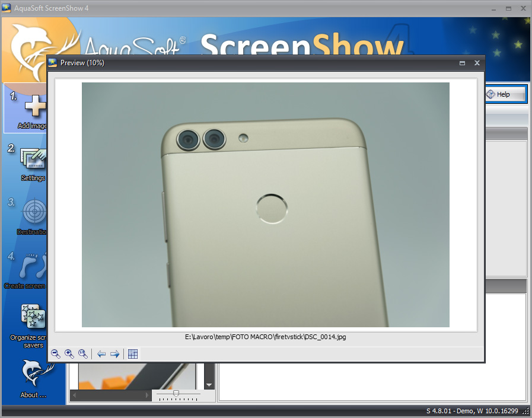Maximize the Preview window
The image size is (532, 418).
(462, 63)
